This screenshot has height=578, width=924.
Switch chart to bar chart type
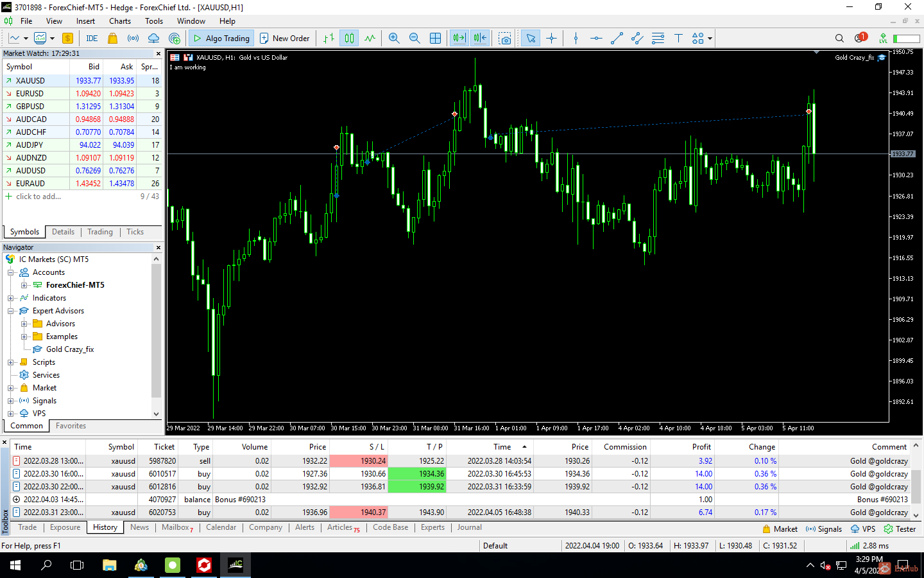pyautogui.click(x=329, y=38)
